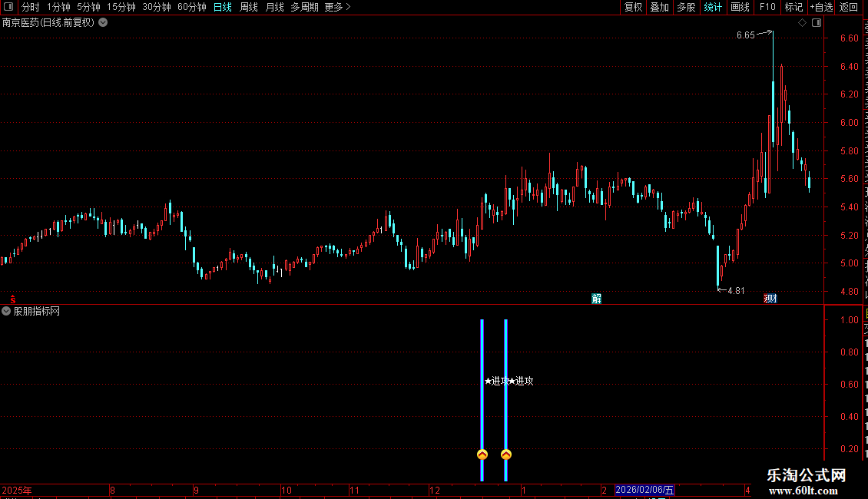Select the 60分钟 period tab
This screenshot has height=499, width=868.
[192, 7]
